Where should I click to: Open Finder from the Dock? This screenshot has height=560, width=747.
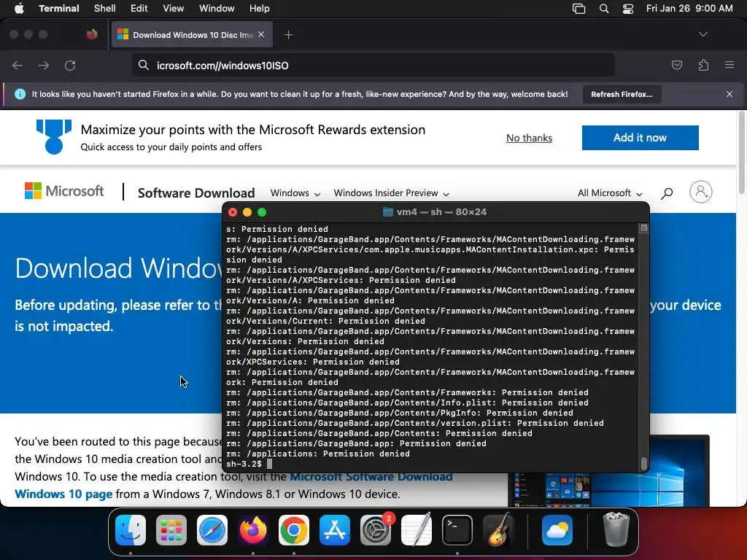[x=131, y=530]
